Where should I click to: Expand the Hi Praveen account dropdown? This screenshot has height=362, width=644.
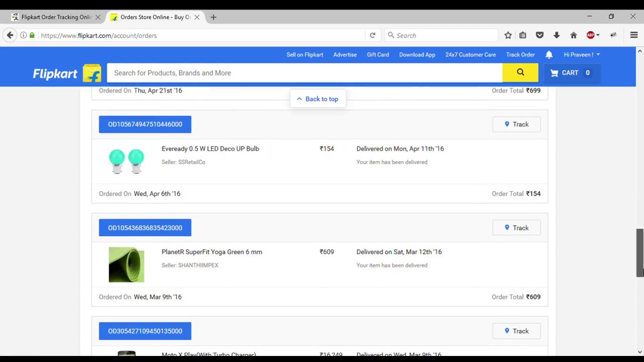pyautogui.click(x=582, y=54)
